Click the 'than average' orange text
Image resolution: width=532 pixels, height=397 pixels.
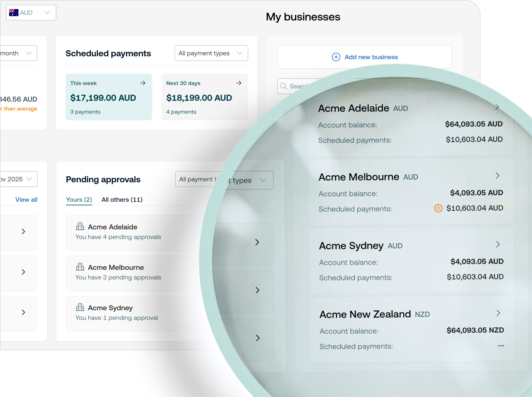tap(20, 109)
